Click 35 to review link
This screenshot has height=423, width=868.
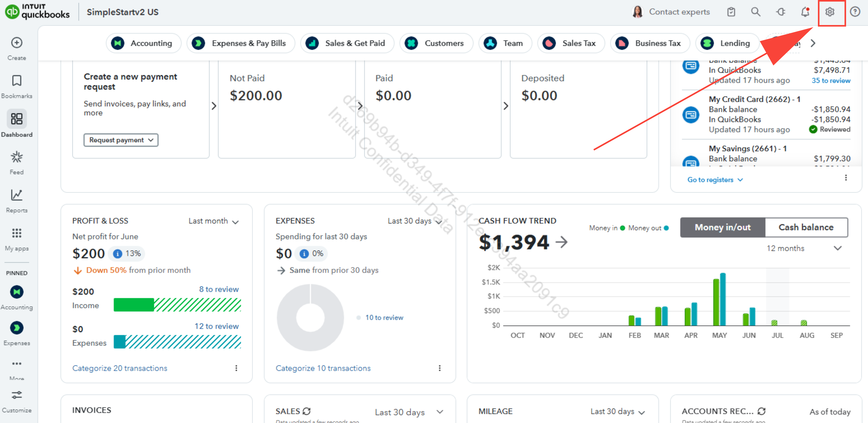[x=831, y=81]
